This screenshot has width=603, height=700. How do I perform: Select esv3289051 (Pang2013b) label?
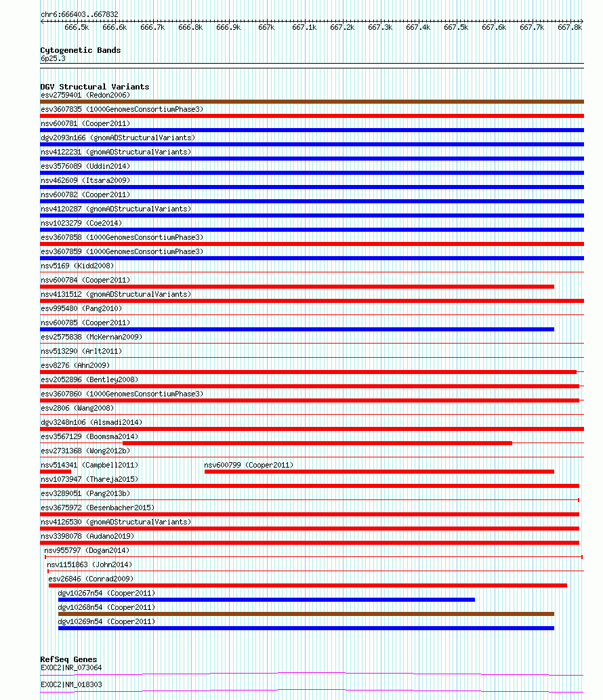(85, 494)
